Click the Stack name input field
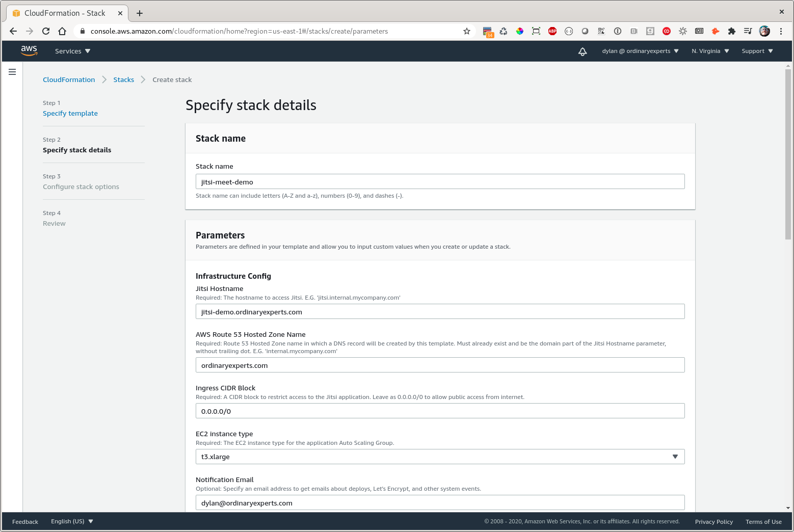This screenshot has height=532, width=794. [x=440, y=182]
